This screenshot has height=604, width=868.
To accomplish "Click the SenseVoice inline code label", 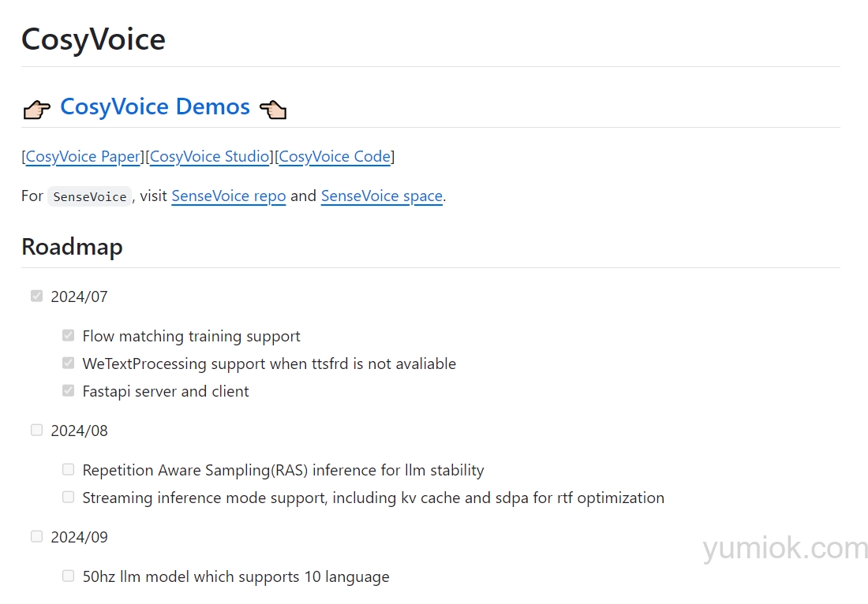I will (89, 196).
